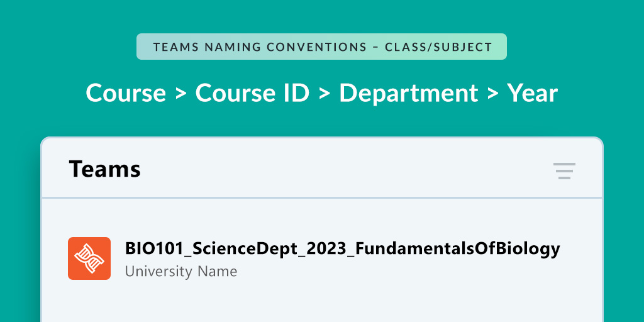Click the orange DNA team icon
The image size is (644, 322).
pyautogui.click(x=89, y=258)
